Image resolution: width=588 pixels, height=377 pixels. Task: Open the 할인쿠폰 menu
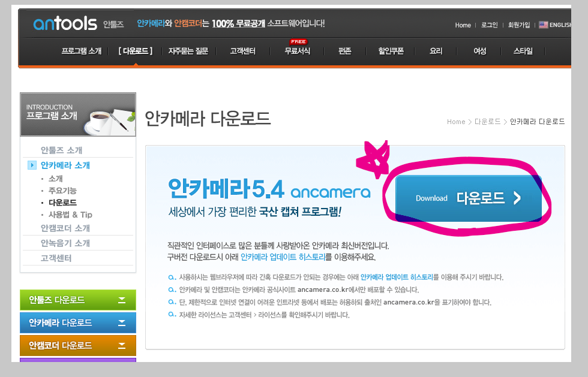[x=391, y=51]
